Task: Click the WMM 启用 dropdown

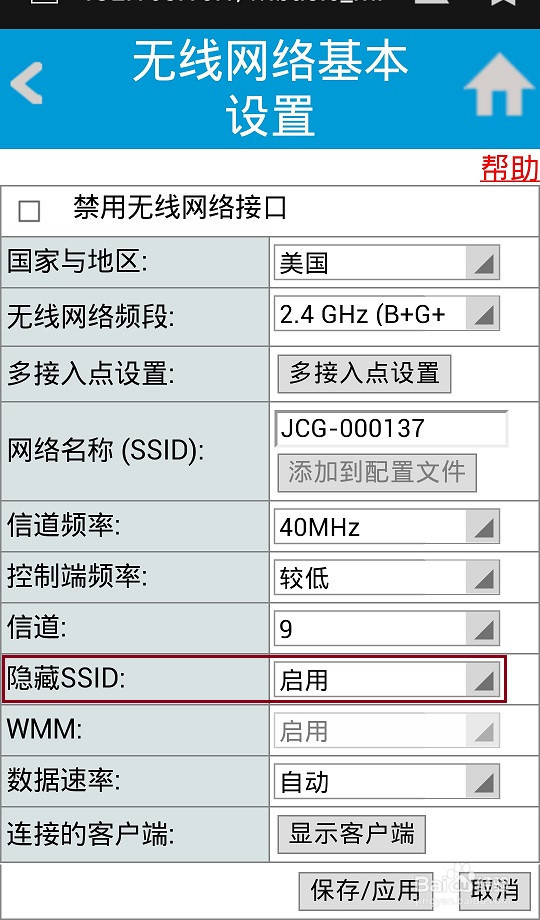Action: click(x=387, y=730)
